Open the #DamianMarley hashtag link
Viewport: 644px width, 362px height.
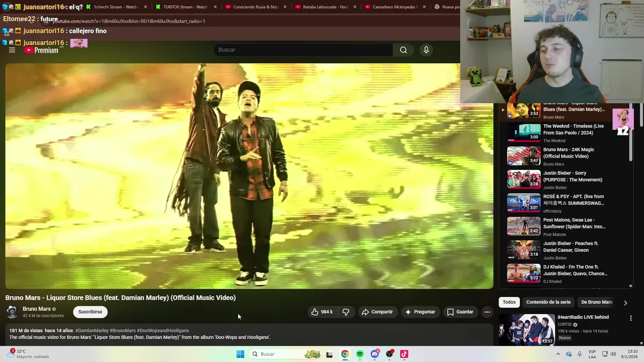point(92,330)
